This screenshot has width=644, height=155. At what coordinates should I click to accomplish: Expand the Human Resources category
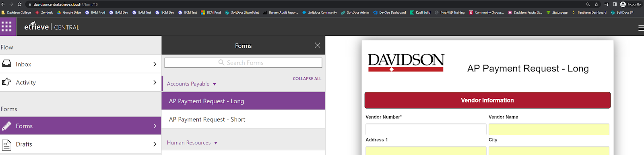click(192, 142)
